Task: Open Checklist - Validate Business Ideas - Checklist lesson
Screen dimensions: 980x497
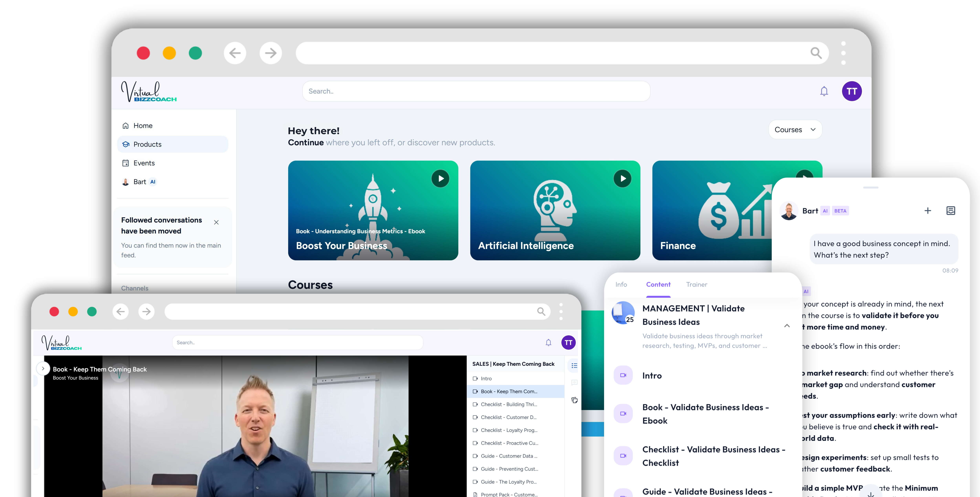Action: pos(703,456)
